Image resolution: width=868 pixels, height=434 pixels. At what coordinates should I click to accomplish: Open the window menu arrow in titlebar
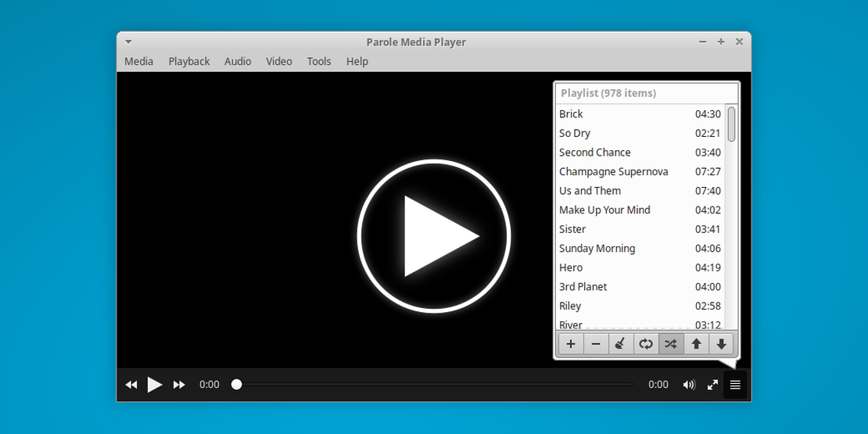(128, 41)
